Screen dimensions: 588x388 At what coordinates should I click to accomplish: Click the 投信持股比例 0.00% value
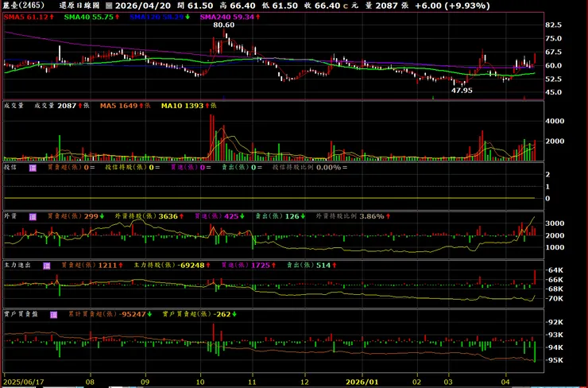(x=310, y=167)
